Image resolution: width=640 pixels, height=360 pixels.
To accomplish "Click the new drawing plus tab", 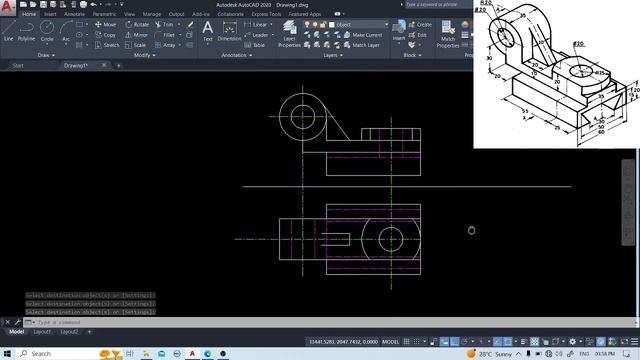I will point(118,65).
